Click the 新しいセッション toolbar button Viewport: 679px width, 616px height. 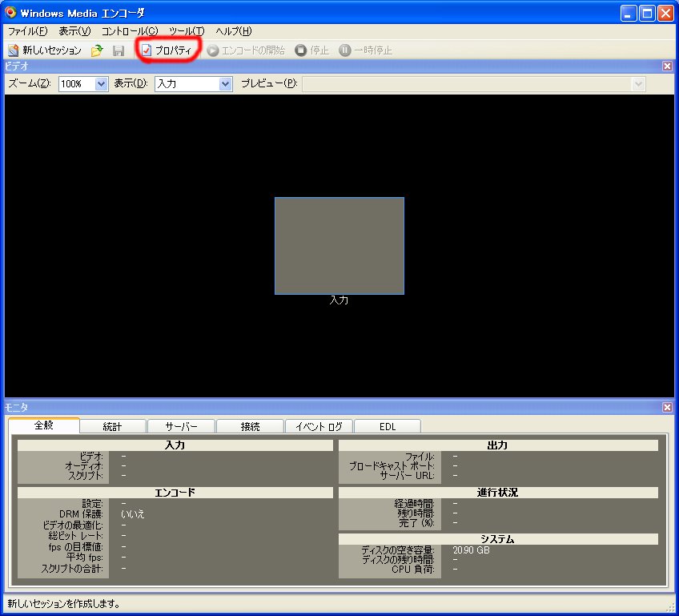pos(45,50)
